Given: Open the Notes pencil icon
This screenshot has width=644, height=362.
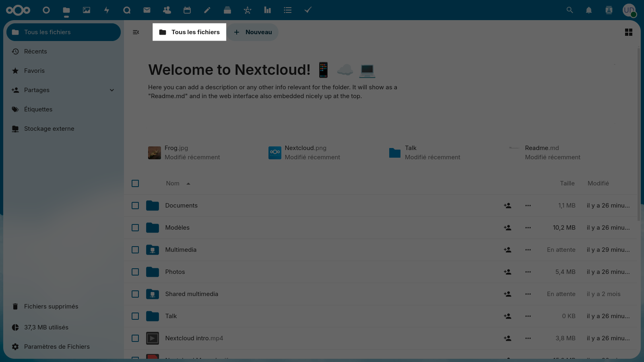Looking at the screenshot, I should (207, 10).
